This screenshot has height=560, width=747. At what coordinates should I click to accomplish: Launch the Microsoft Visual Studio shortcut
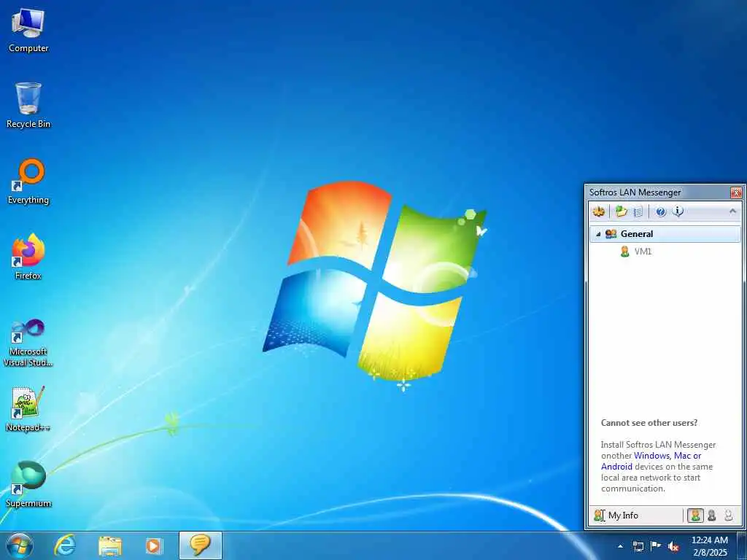point(28,343)
